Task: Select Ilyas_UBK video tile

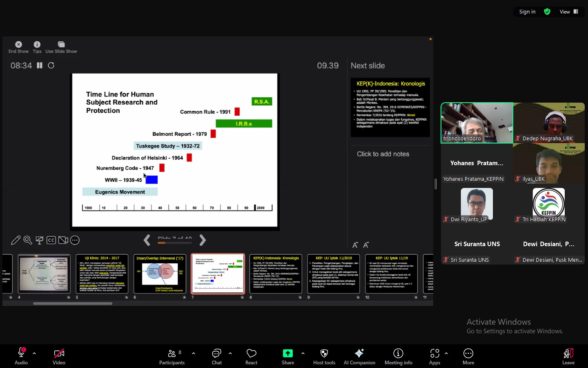Action: (x=549, y=163)
